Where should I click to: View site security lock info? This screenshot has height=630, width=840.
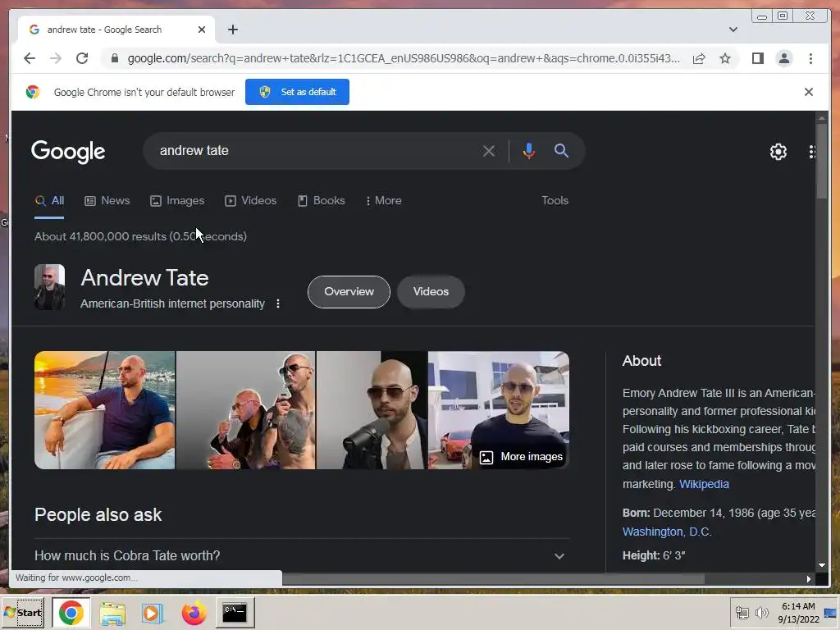click(x=114, y=58)
